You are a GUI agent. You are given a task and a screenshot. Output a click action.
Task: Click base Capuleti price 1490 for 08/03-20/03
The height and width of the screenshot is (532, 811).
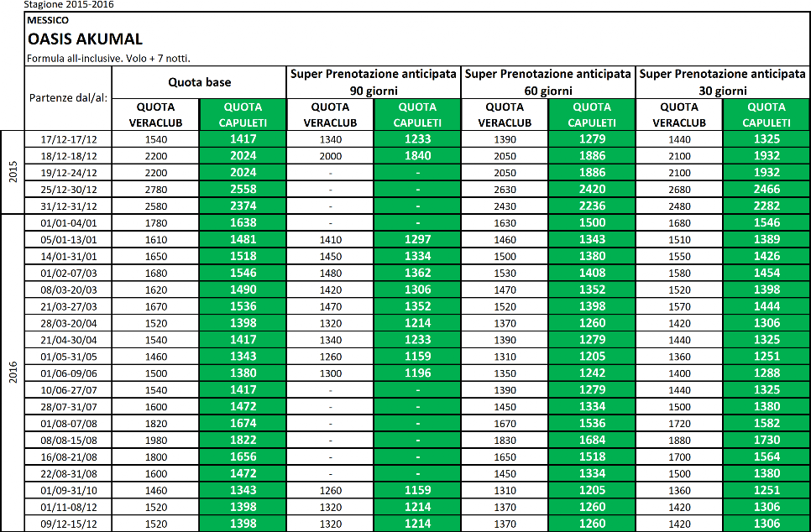243,289
